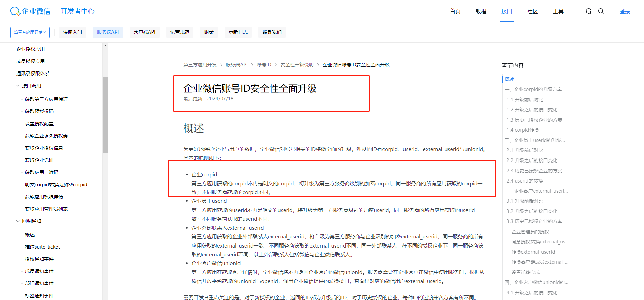644x300 pixels.
Task: Click the 企业员工userid bullet heading
Action: tap(209, 201)
